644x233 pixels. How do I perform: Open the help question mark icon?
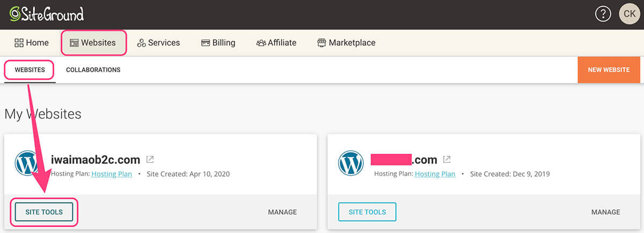pyautogui.click(x=603, y=14)
